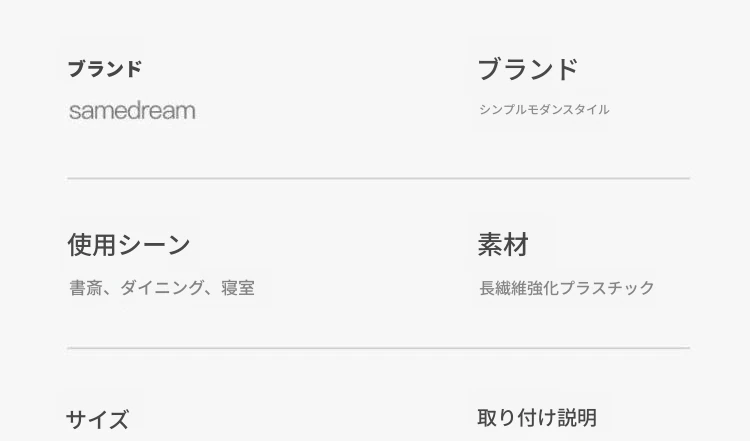Click the サイズ heading

click(x=97, y=419)
